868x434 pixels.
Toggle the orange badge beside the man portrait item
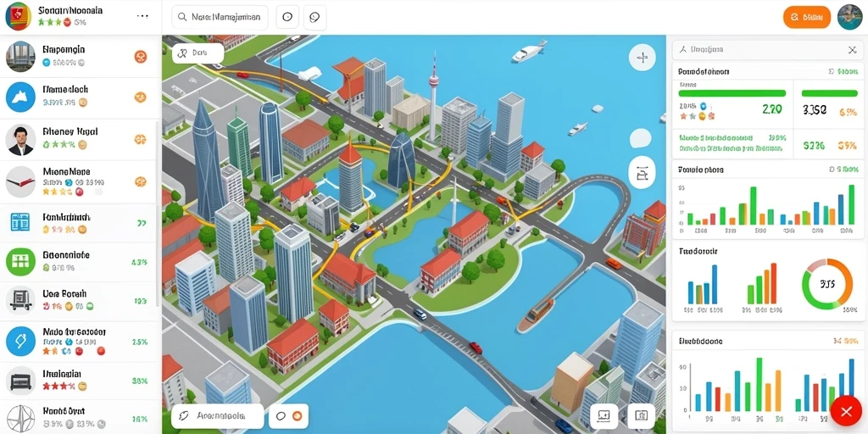pos(140,138)
